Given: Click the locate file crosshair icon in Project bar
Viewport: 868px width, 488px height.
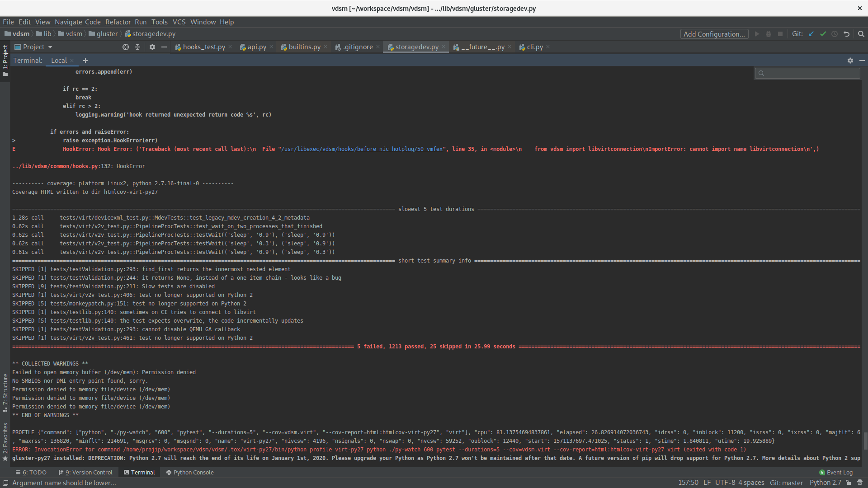Looking at the screenshot, I should pos(126,47).
